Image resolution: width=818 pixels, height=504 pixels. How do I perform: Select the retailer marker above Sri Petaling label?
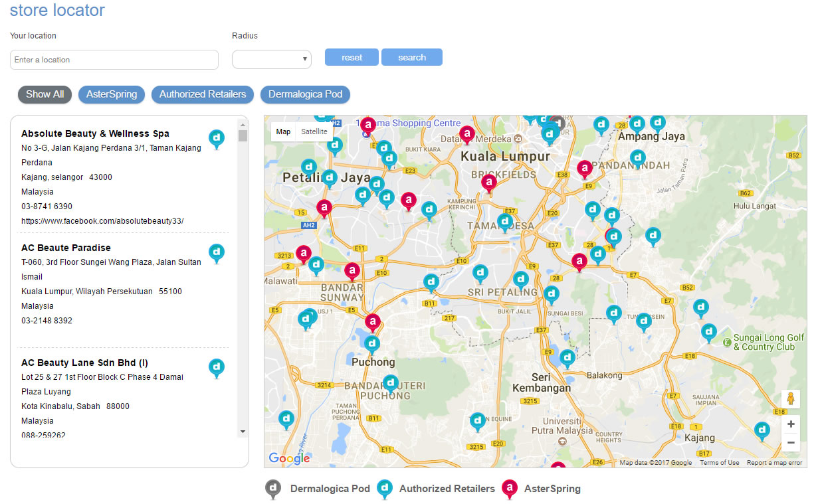point(480,274)
